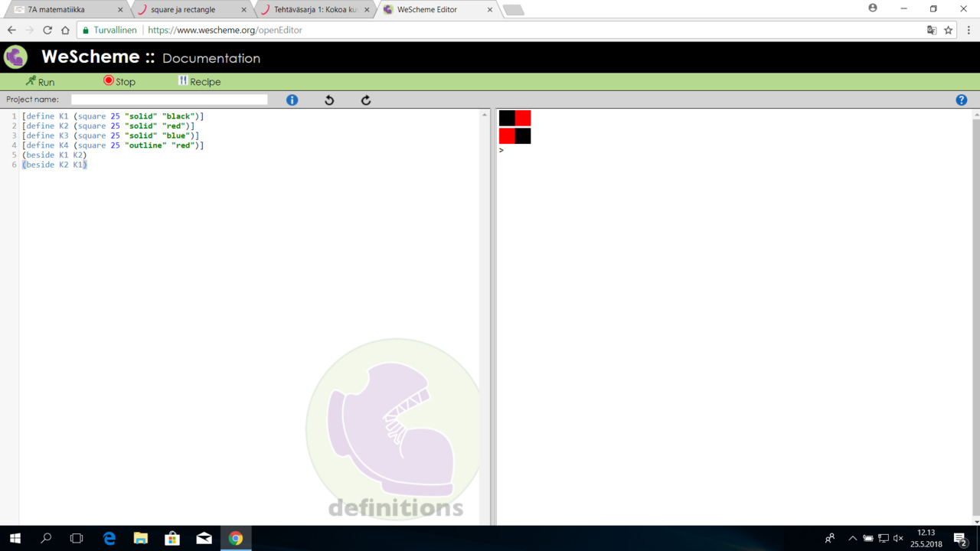Click the undo arrow icon
This screenshot has height=551, width=980.
329,100
